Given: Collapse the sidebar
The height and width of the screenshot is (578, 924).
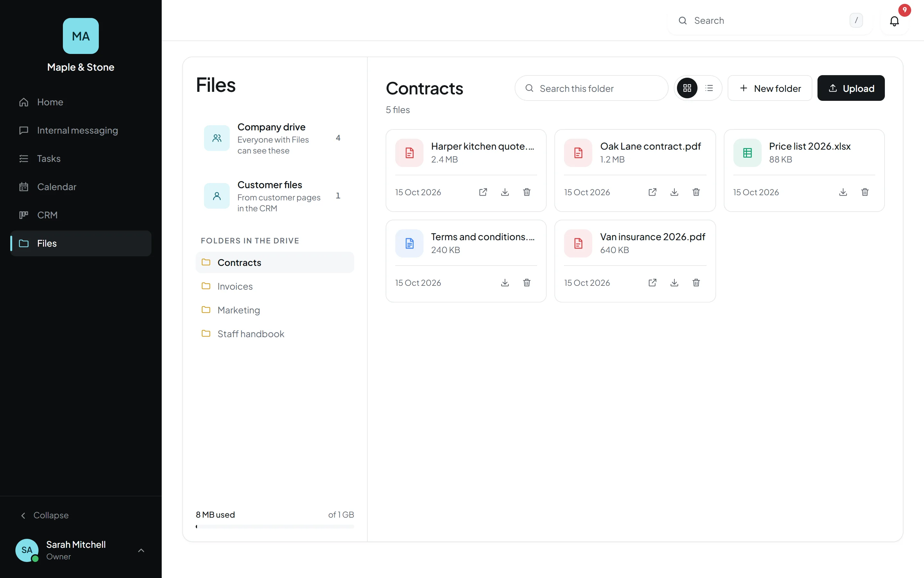Looking at the screenshot, I should (45, 515).
